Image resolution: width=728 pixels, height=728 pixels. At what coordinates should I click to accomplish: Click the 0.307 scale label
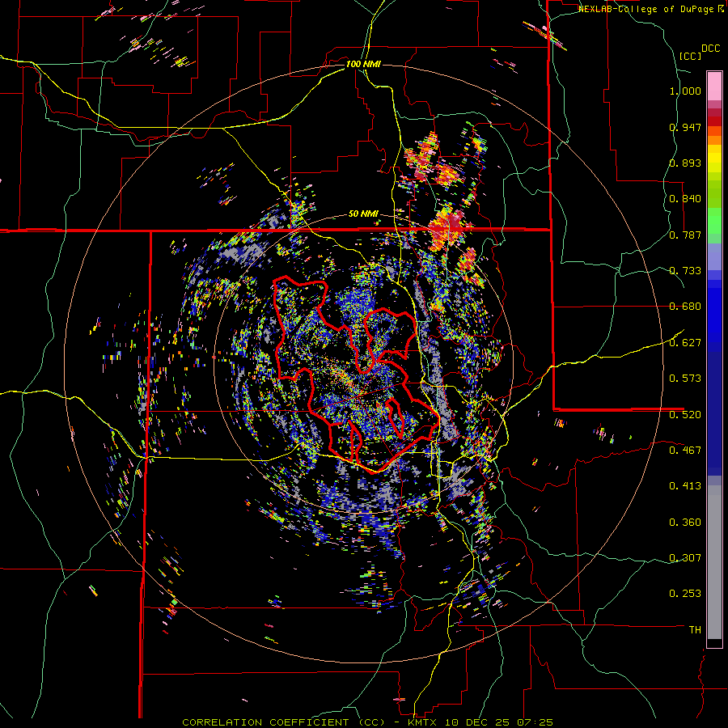coord(685,558)
